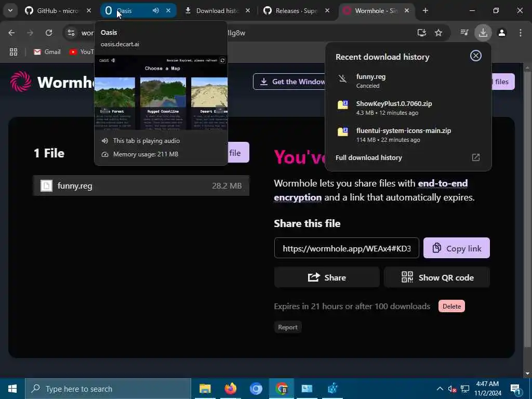Image resolution: width=532 pixels, height=399 pixels.
Task: Open the media controls icon
Action: (464, 33)
